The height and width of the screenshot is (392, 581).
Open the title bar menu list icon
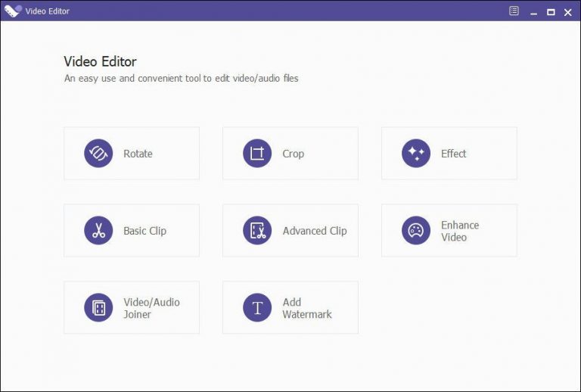pyautogui.click(x=514, y=11)
